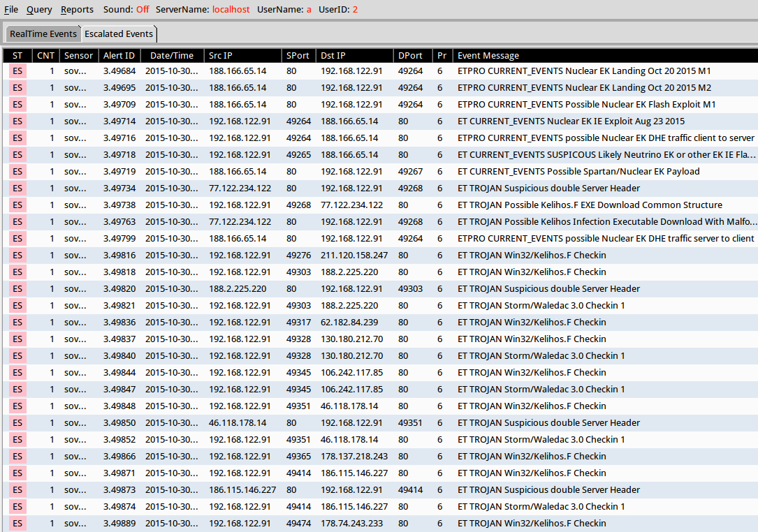Select the Escalated Events tab
Image resolution: width=758 pixels, height=532 pixels.
pos(119,34)
